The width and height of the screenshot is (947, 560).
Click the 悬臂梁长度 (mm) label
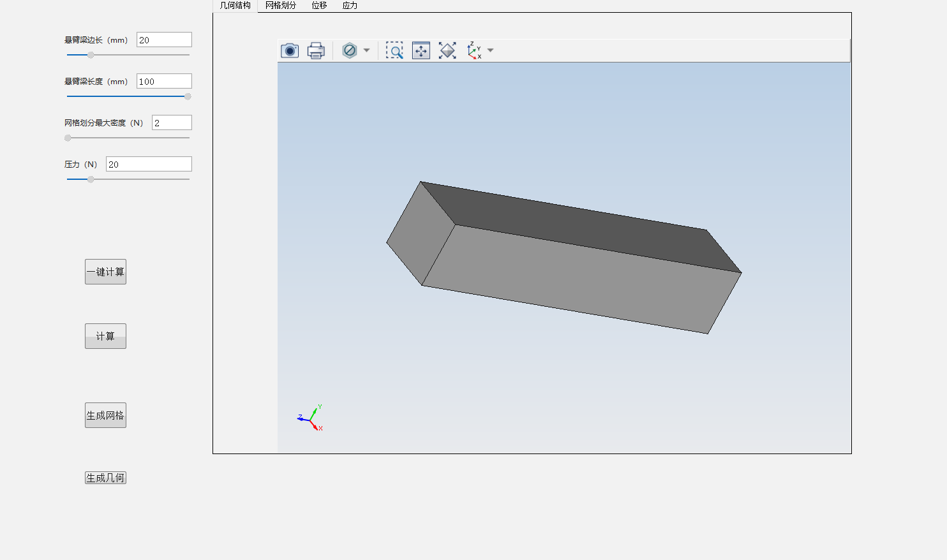[96, 82]
